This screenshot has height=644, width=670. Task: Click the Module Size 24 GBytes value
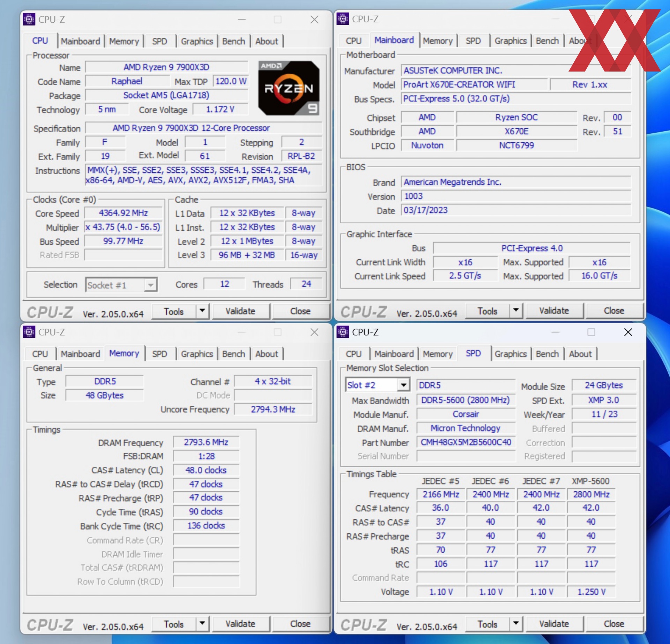pyautogui.click(x=604, y=385)
